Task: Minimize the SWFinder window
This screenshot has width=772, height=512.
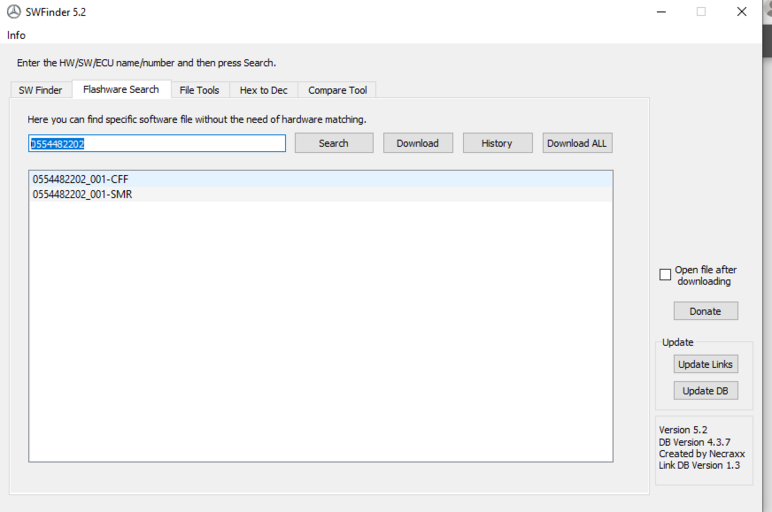Action: pos(661,12)
